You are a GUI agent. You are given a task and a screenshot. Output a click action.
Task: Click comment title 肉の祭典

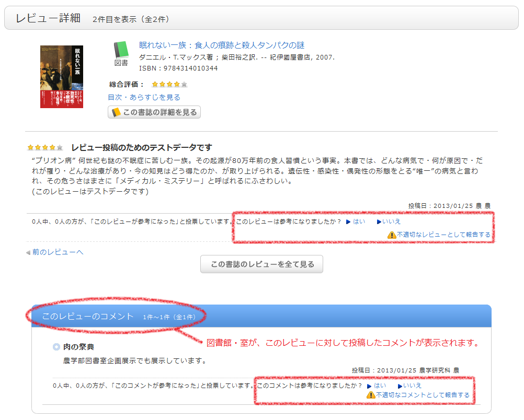78,347
